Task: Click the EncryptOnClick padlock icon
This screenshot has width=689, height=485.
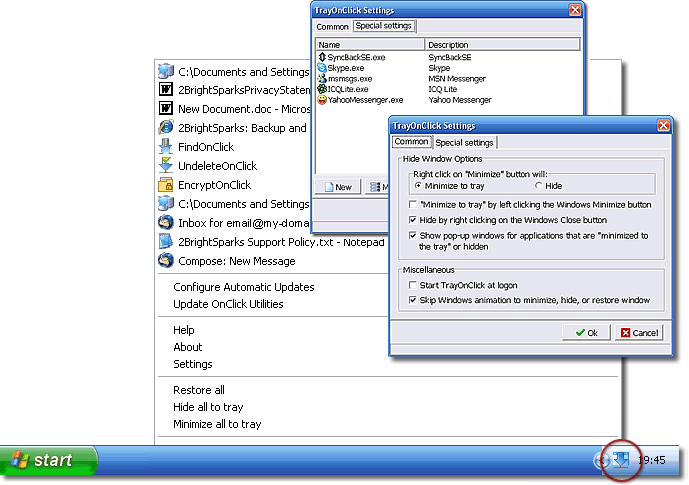Action: [x=166, y=185]
